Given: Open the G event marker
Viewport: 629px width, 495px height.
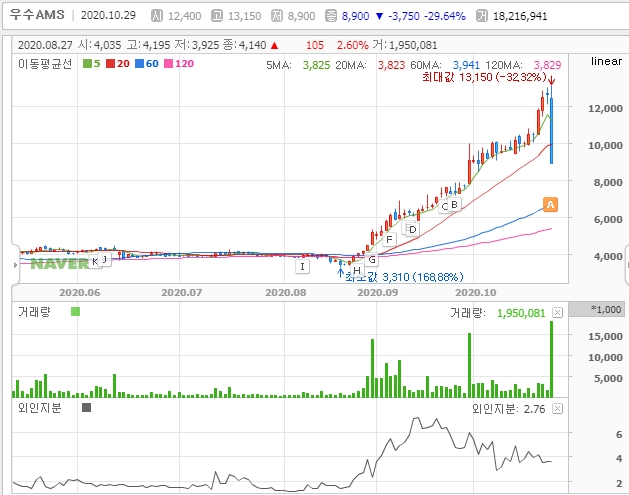Looking at the screenshot, I should click(x=372, y=260).
